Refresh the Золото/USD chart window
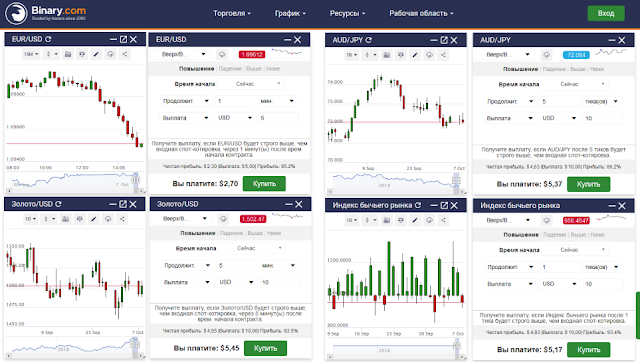640x362 pixels. 58,204
